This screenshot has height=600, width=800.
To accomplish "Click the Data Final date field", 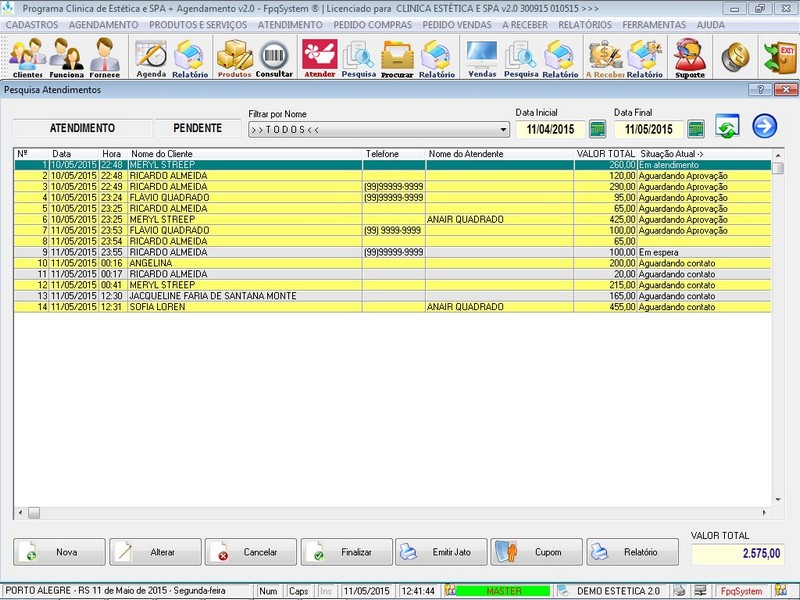I will pyautogui.click(x=648, y=130).
